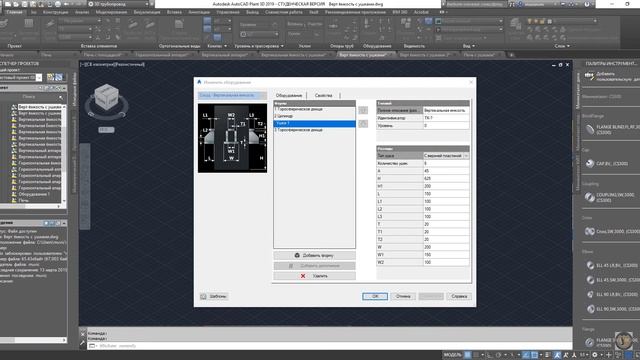Viewport: 640px width, 360px height.
Task: Open Управление ribbon tab
Action: (228, 12)
